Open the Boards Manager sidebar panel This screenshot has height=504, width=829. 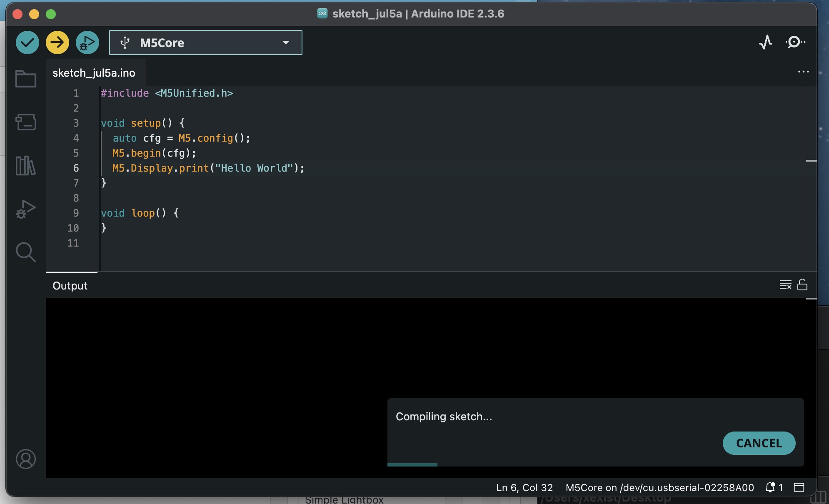click(x=26, y=122)
